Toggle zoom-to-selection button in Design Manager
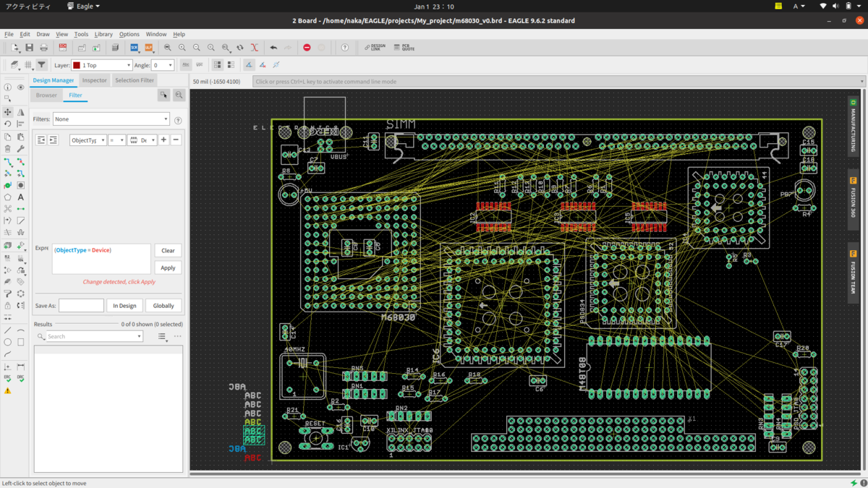The height and width of the screenshot is (488, 868). pos(179,95)
